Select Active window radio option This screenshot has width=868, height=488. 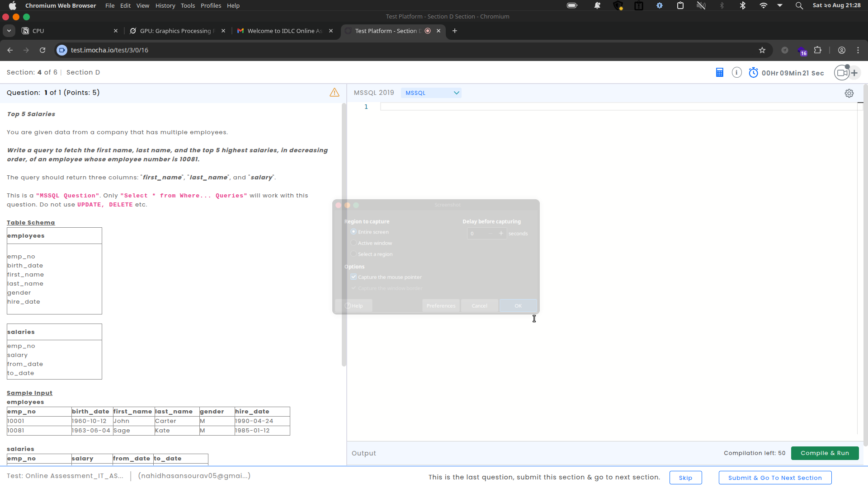tap(354, 243)
